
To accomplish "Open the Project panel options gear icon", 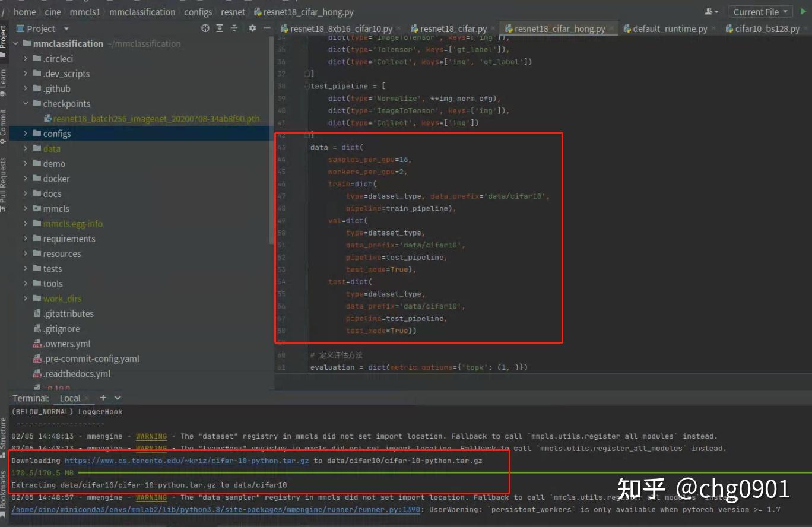I will 252,28.
